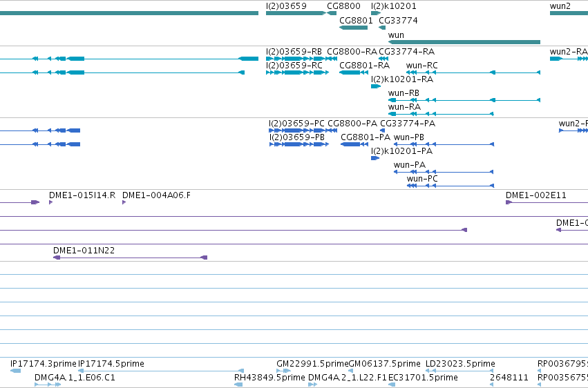The image size is (588, 388).
Task: Click the CG8801 gene label
Action: click(356, 20)
